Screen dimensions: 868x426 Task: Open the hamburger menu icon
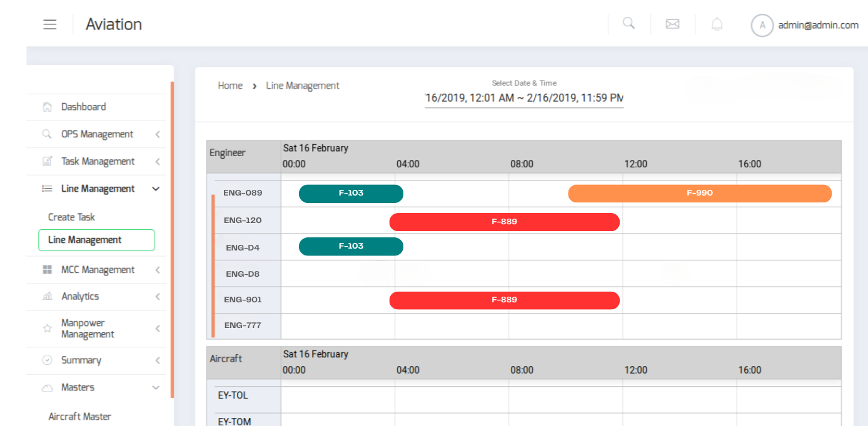point(50,24)
